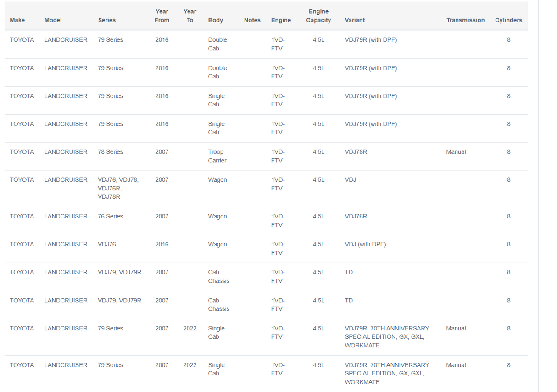Click the VDJ76R variant cell

pyautogui.click(x=356, y=217)
